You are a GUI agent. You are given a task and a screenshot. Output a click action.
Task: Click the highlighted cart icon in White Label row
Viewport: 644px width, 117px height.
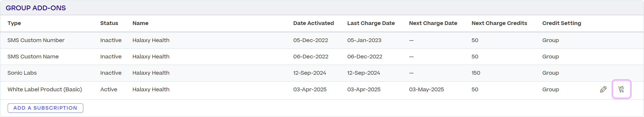tap(621, 89)
